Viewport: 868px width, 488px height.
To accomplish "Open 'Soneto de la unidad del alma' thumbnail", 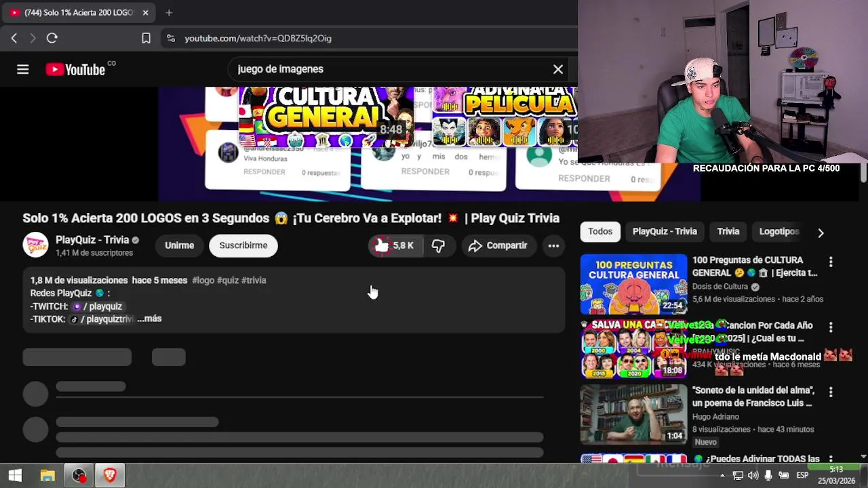I will click(633, 414).
